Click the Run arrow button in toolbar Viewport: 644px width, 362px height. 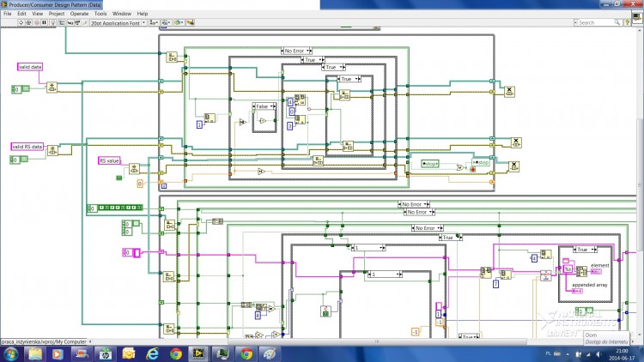point(21,23)
